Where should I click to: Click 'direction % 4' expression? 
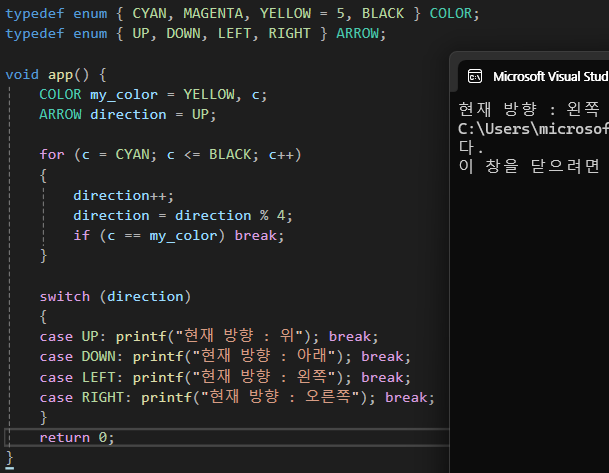(230, 216)
